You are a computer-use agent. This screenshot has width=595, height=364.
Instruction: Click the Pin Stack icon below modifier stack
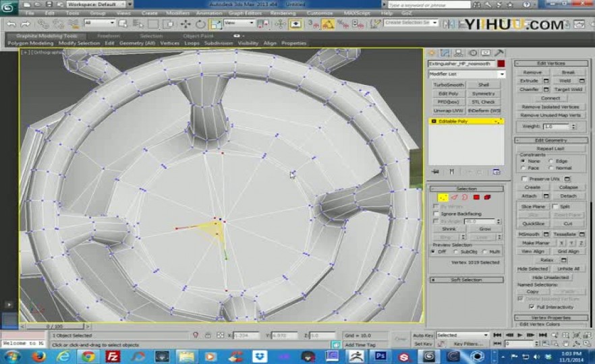coord(435,172)
